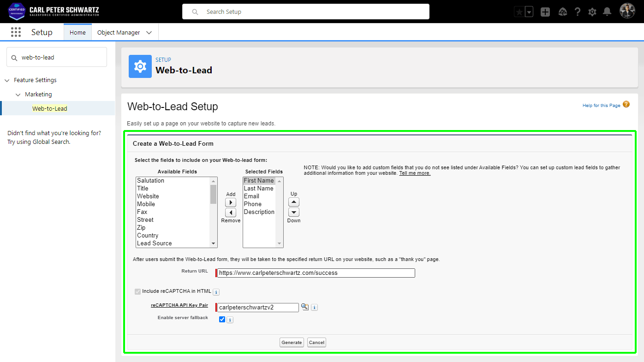Toggle Include reCAPTCHA in HTML checkbox
The image size is (644, 362).
[x=137, y=291]
